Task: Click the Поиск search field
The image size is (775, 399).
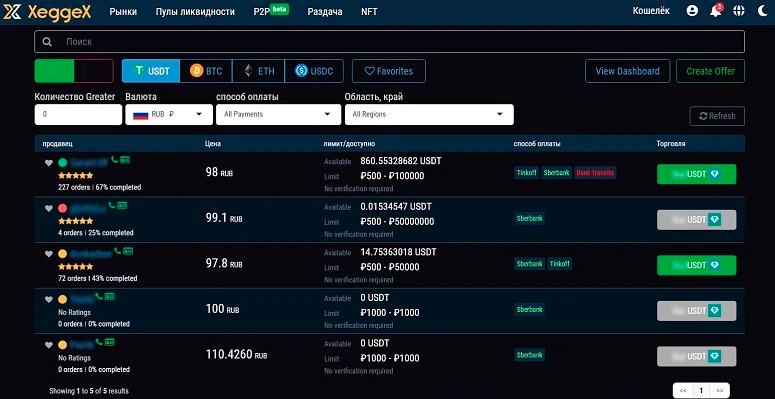Action: [389, 42]
